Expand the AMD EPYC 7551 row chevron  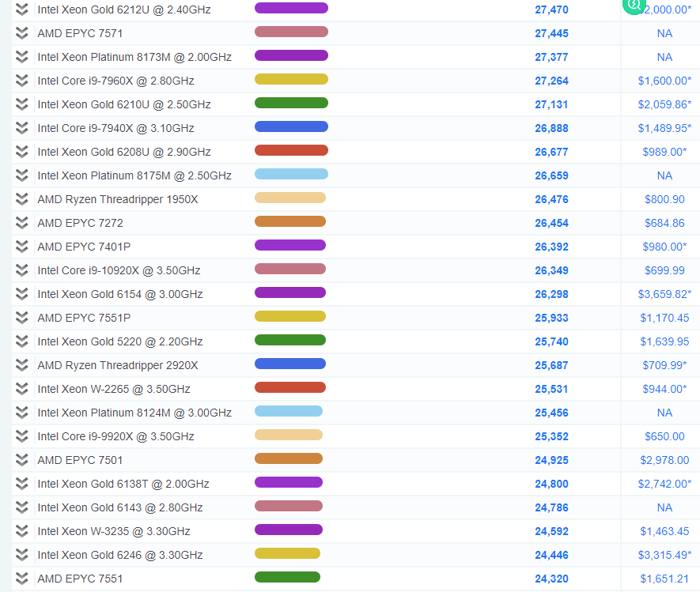pyautogui.click(x=22, y=579)
